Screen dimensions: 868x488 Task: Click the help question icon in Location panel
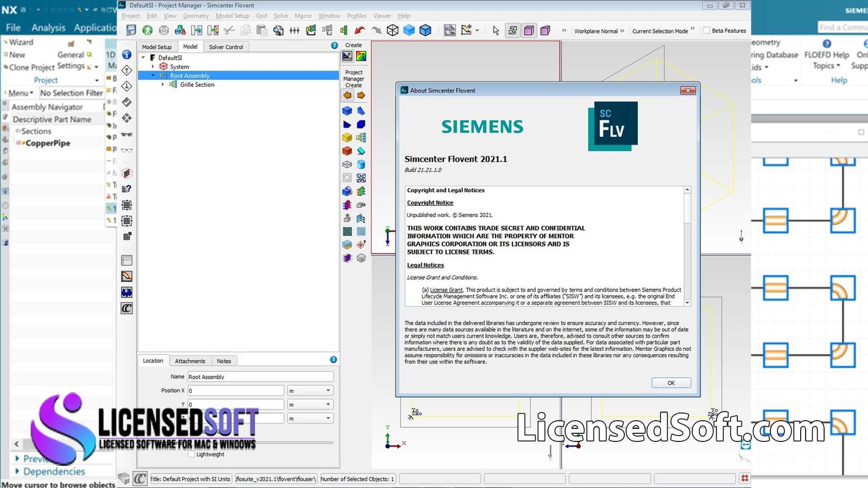(333, 359)
